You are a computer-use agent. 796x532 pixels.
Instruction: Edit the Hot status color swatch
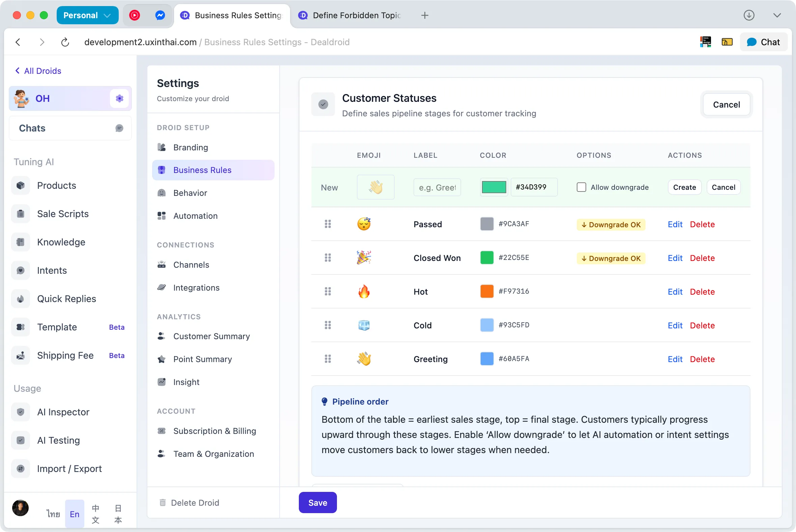(x=487, y=291)
